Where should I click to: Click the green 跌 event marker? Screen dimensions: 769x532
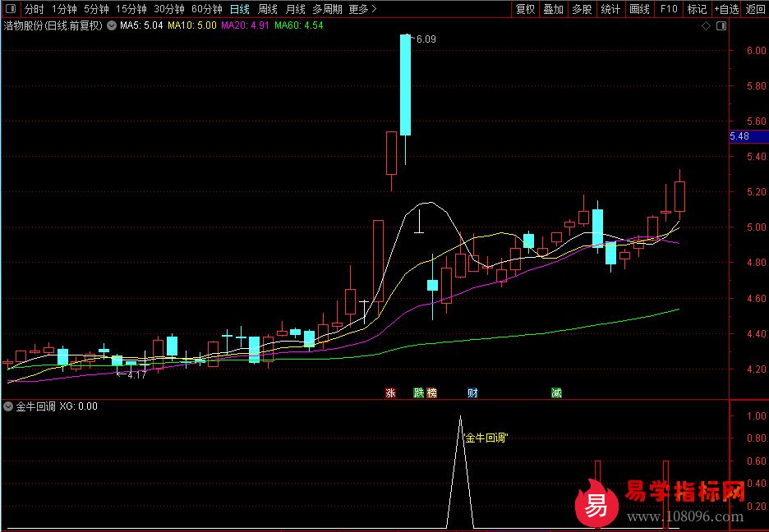[x=419, y=393]
